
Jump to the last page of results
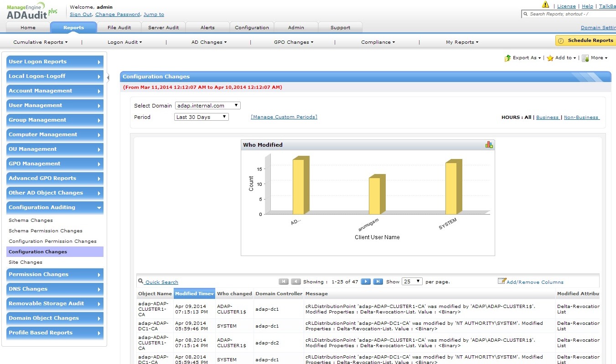pyautogui.click(x=378, y=282)
